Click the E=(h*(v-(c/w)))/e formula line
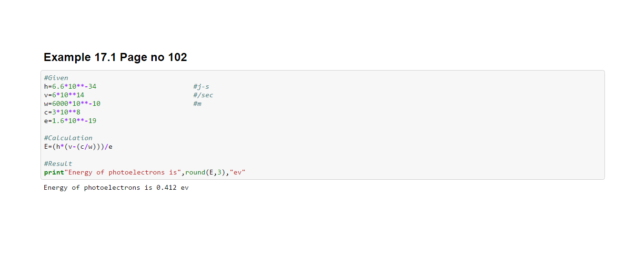 78,146
